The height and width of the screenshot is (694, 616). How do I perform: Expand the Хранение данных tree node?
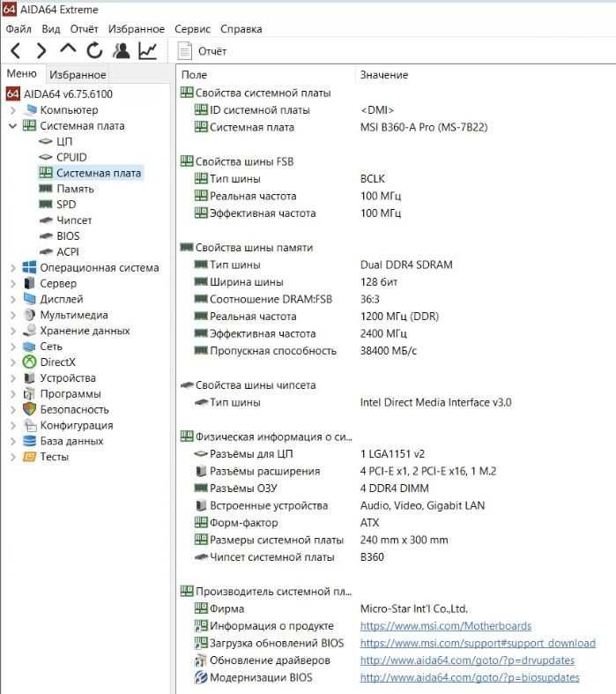13,331
